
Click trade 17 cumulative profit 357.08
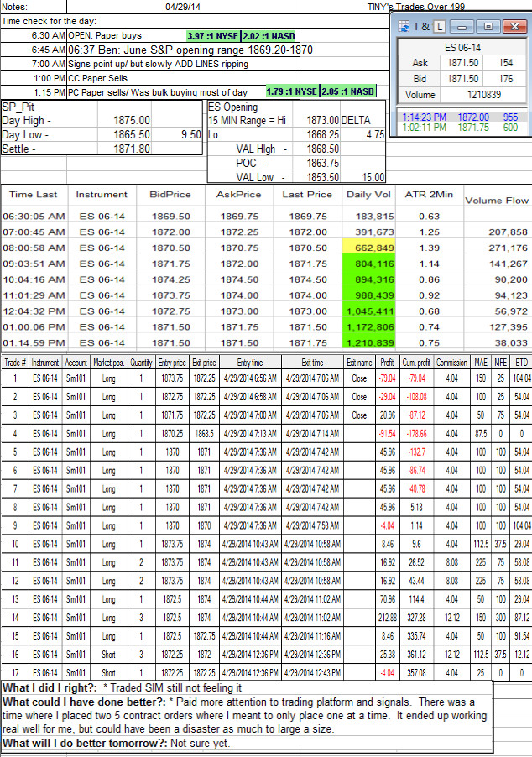(x=416, y=673)
